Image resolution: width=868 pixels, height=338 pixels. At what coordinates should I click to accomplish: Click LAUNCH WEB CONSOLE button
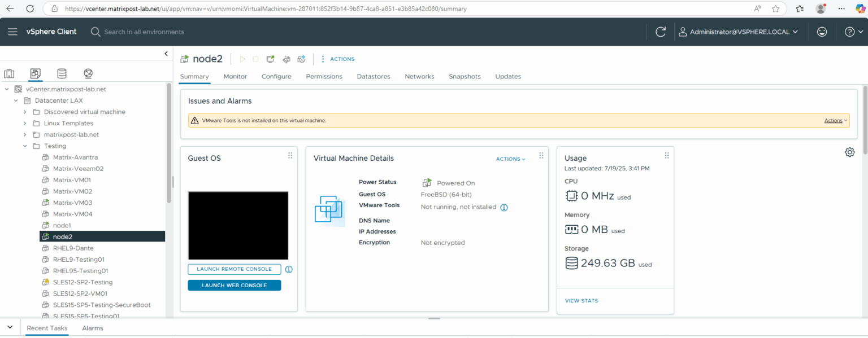point(234,285)
